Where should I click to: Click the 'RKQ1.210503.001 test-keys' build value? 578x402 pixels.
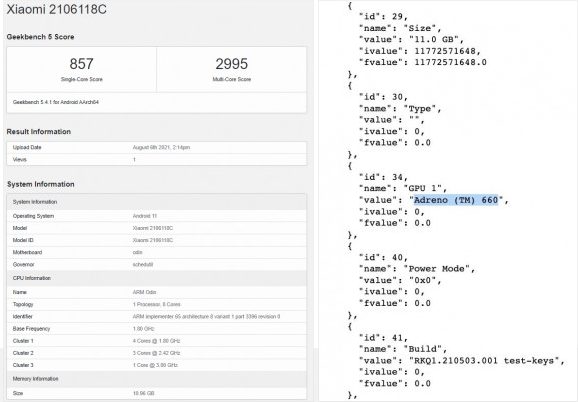coord(484,360)
